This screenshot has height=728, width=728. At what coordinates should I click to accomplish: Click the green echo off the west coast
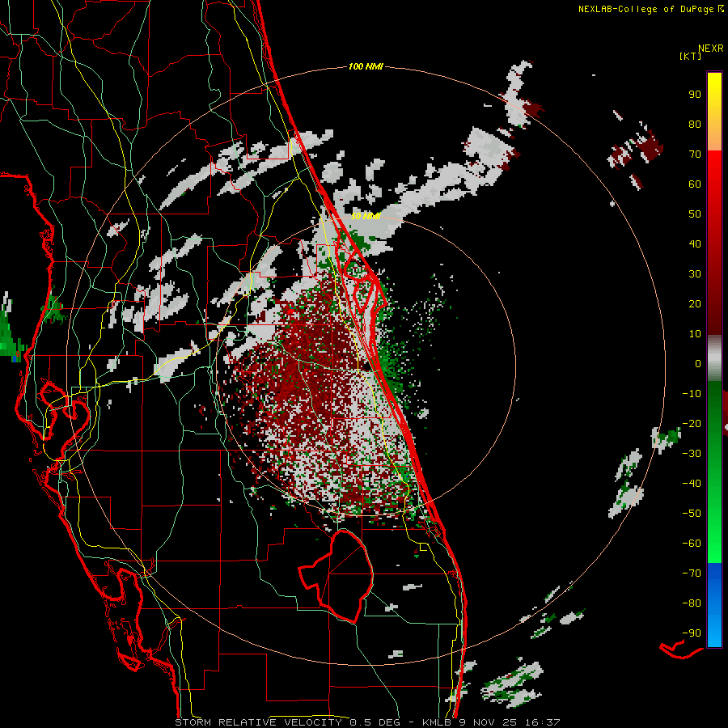(11, 336)
